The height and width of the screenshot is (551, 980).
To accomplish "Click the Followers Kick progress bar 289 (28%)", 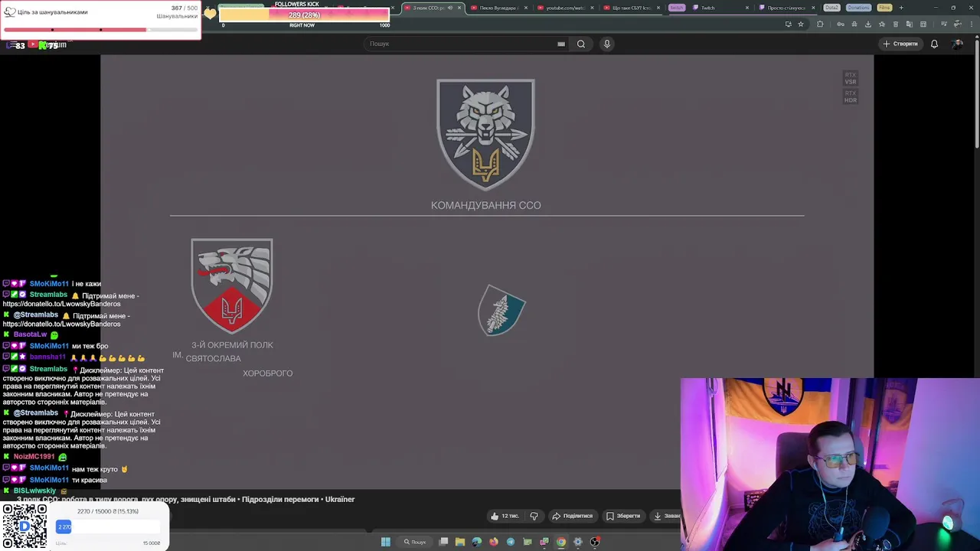I will [x=304, y=15].
